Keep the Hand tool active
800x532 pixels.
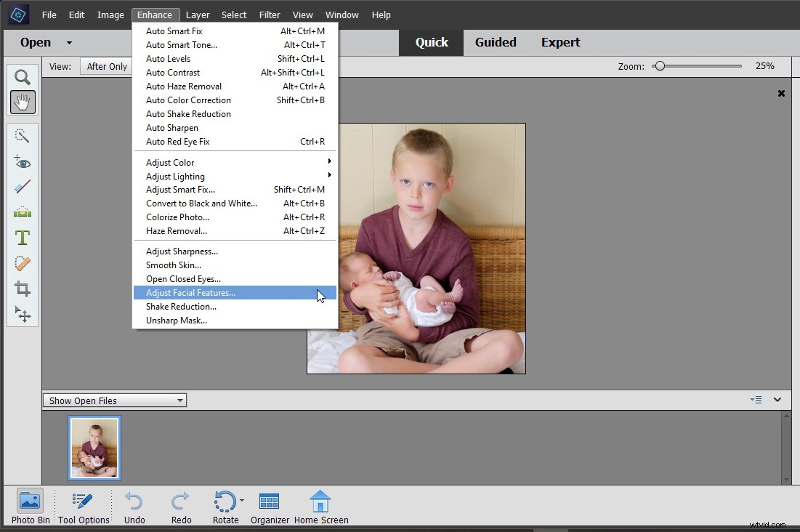coord(22,102)
